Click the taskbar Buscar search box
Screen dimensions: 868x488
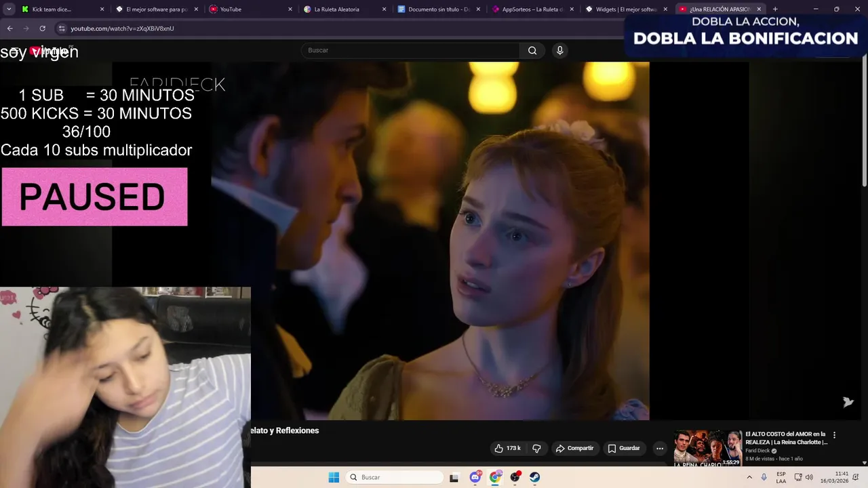[x=393, y=477]
